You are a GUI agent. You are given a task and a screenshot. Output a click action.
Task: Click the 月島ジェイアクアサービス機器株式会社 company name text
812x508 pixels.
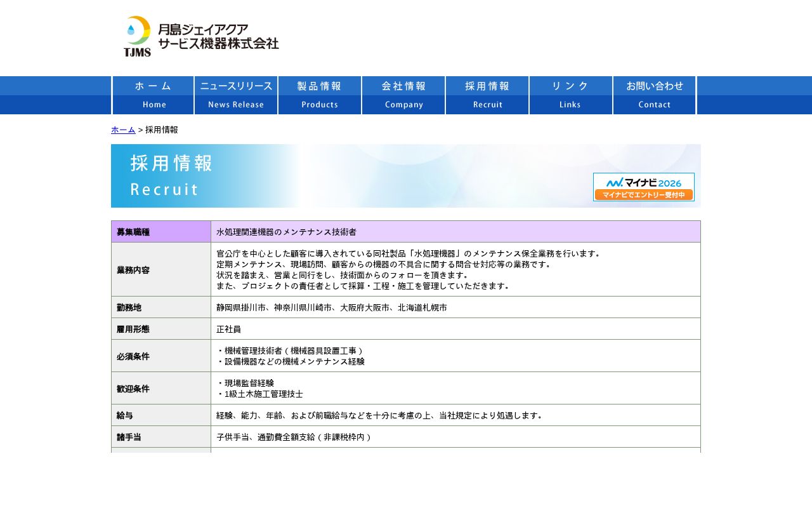pyautogui.click(x=218, y=36)
